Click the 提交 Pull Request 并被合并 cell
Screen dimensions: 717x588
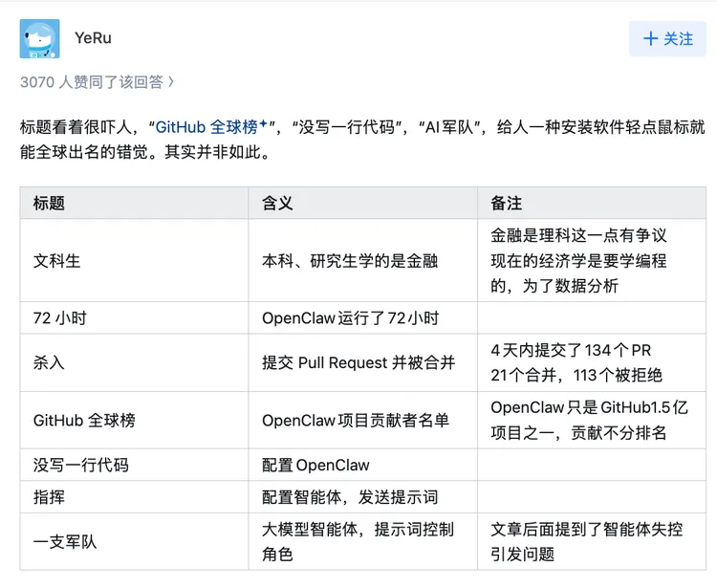coord(358,362)
